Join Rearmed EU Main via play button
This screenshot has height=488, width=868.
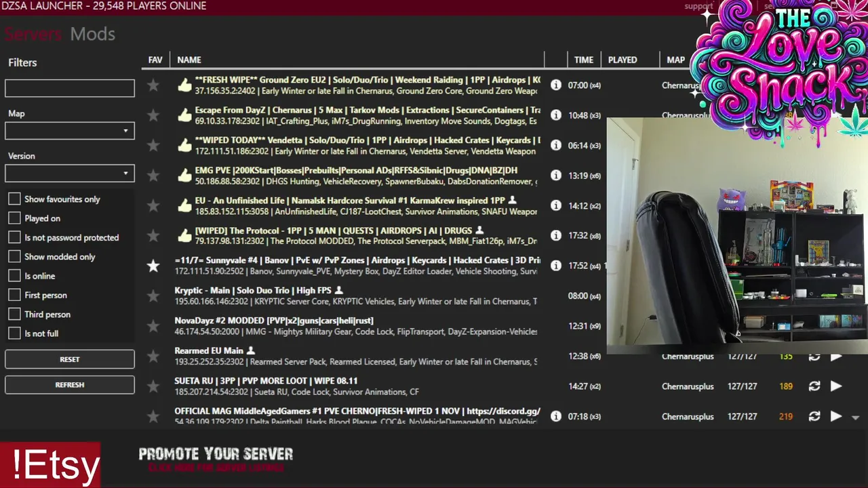tap(836, 357)
